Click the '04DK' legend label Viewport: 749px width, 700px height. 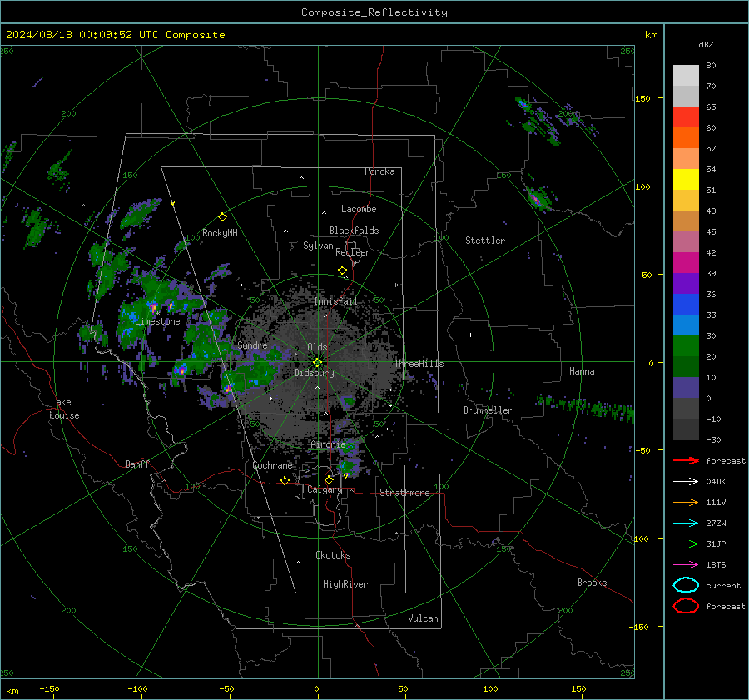tap(716, 482)
